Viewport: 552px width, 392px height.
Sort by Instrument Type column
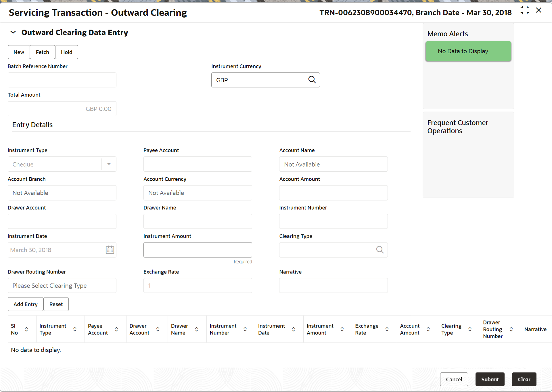(75, 329)
